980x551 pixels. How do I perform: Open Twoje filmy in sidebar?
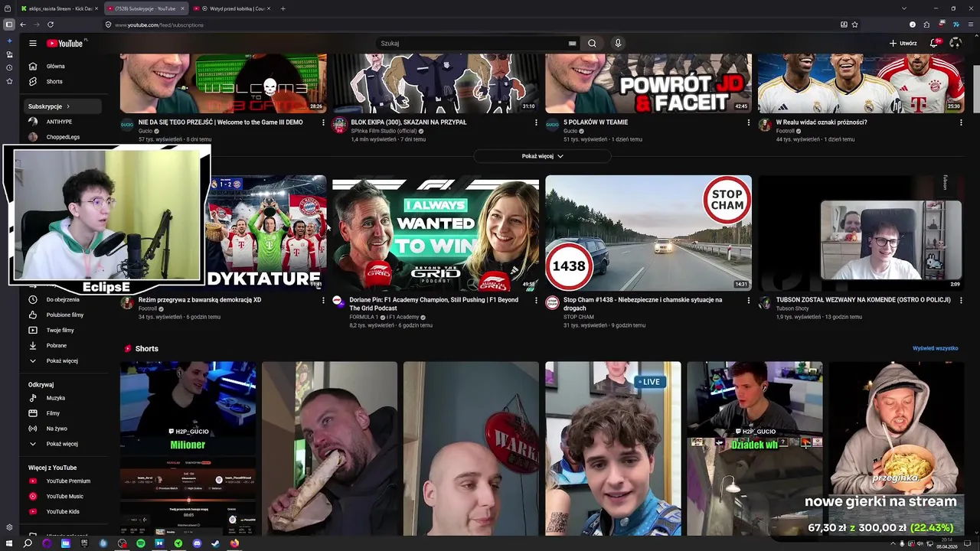click(x=60, y=331)
